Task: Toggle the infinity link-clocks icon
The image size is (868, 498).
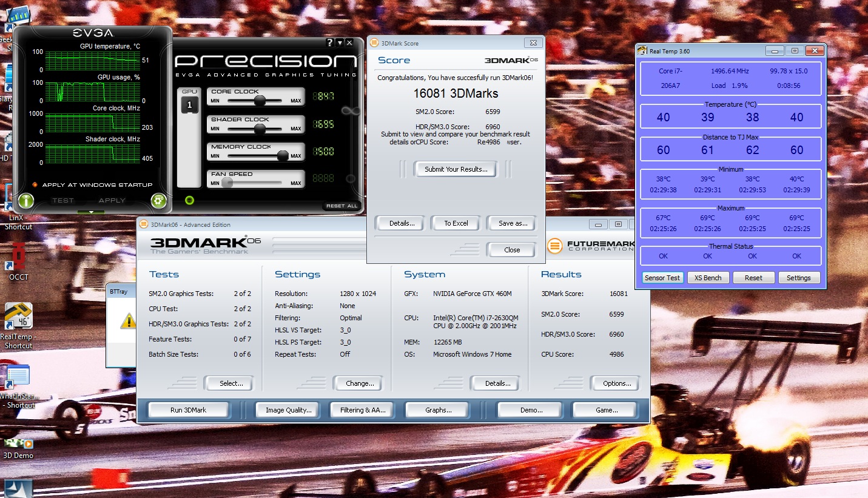Action: click(x=351, y=110)
